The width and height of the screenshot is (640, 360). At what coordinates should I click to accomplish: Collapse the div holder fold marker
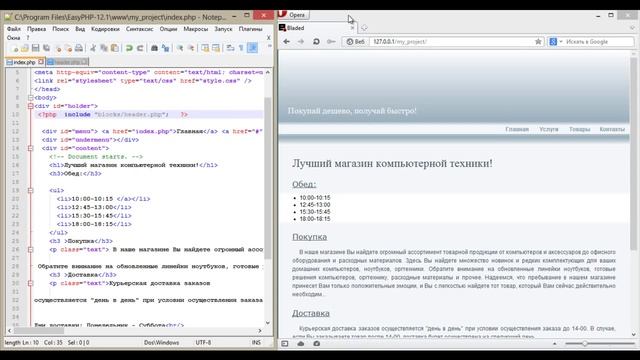point(31,106)
